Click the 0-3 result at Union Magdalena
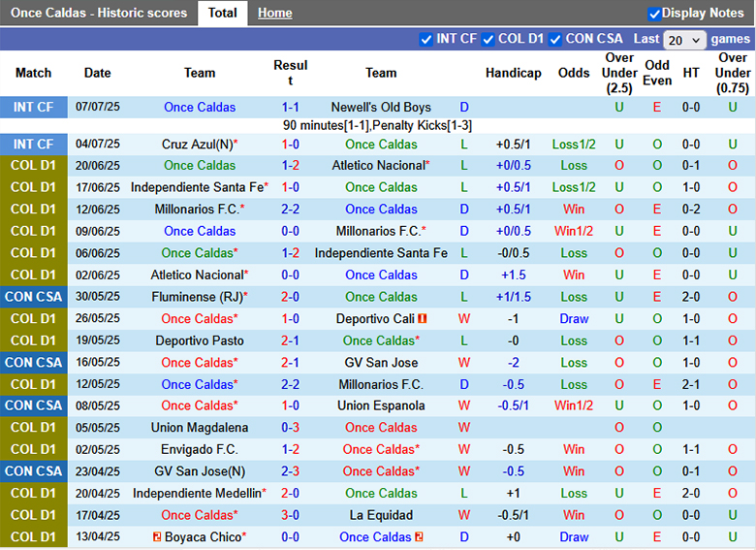The width and height of the screenshot is (756, 550). (x=290, y=428)
